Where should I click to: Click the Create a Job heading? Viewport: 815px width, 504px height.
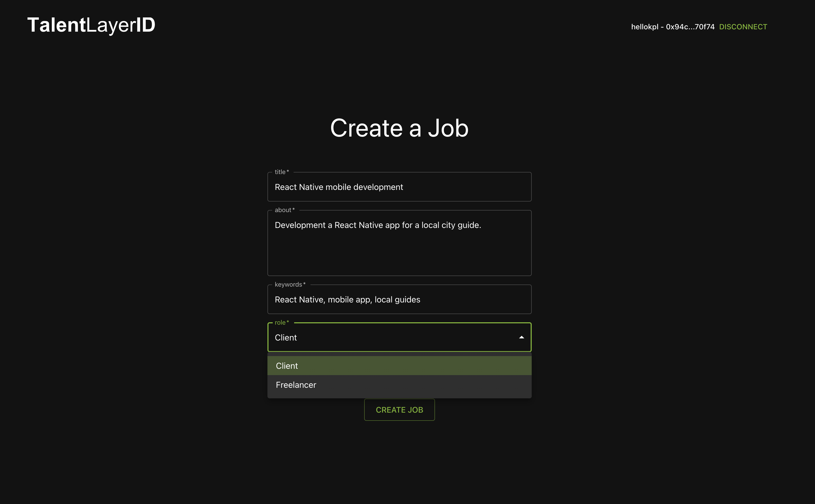399,128
